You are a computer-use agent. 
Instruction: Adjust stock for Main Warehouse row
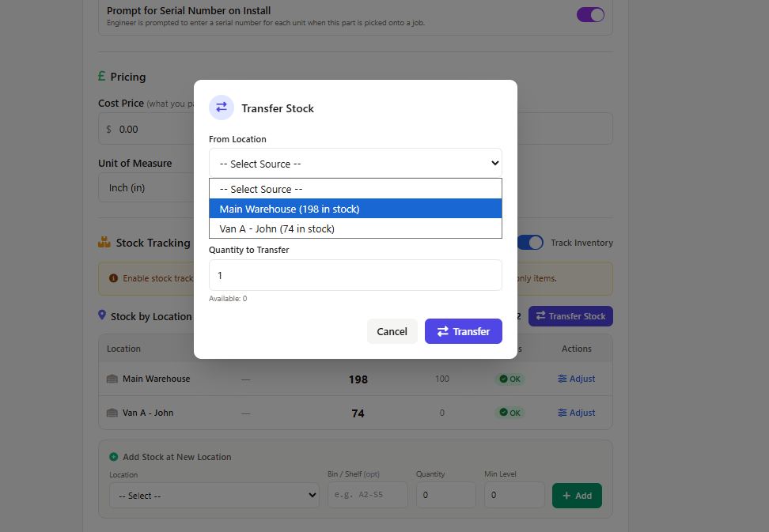(x=577, y=379)
